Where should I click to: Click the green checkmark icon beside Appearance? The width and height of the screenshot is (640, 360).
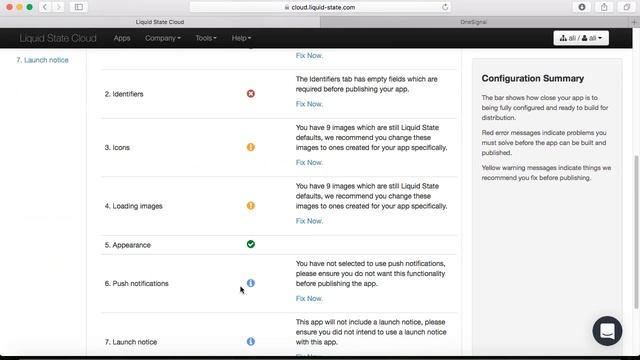point(251,244)
